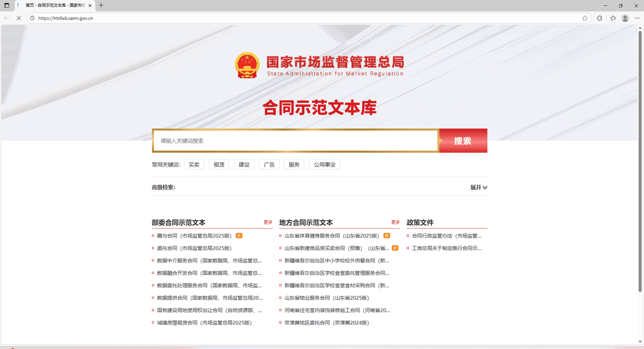Click the red 搜索 button
Screen dimensions: 644x349
point(463,141)
